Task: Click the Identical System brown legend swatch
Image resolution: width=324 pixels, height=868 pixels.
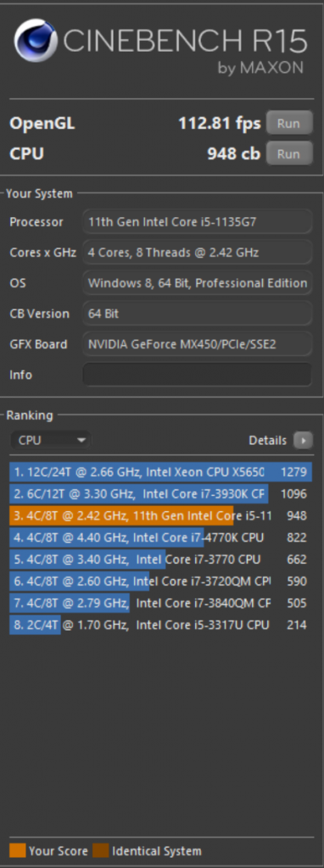Action: [x=100, y=850]
